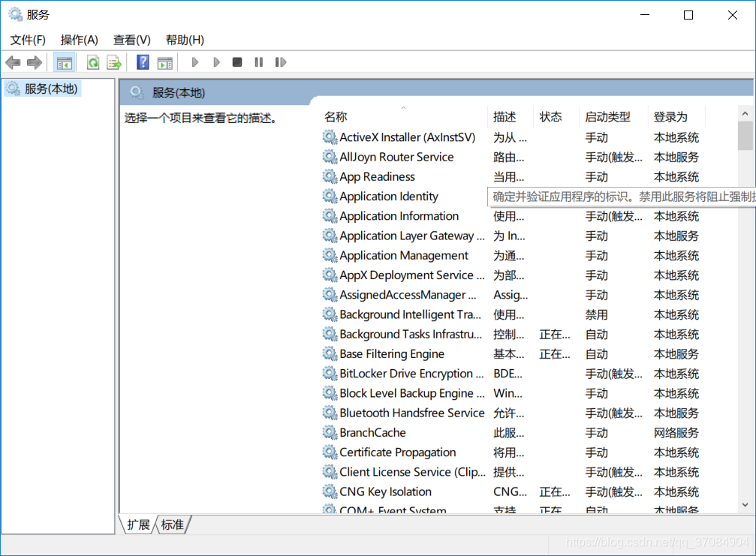Sort by the 状态 column header

pos(556,116)
